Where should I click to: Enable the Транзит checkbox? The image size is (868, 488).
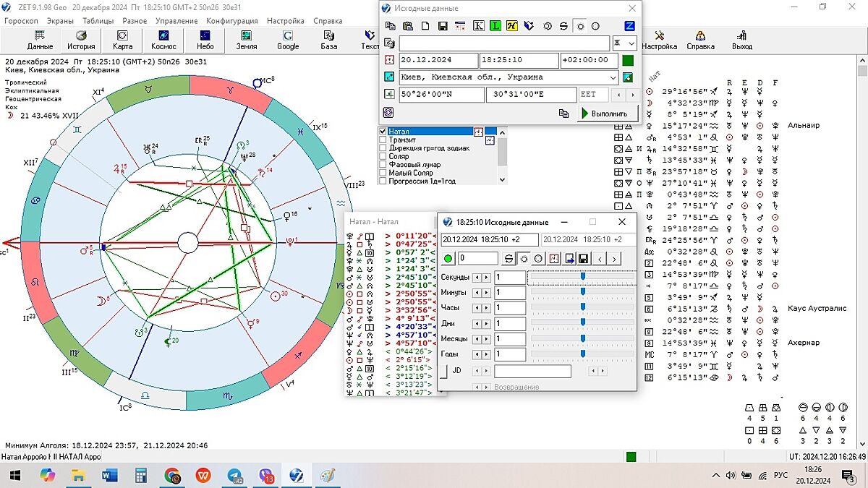click(383, 140)
